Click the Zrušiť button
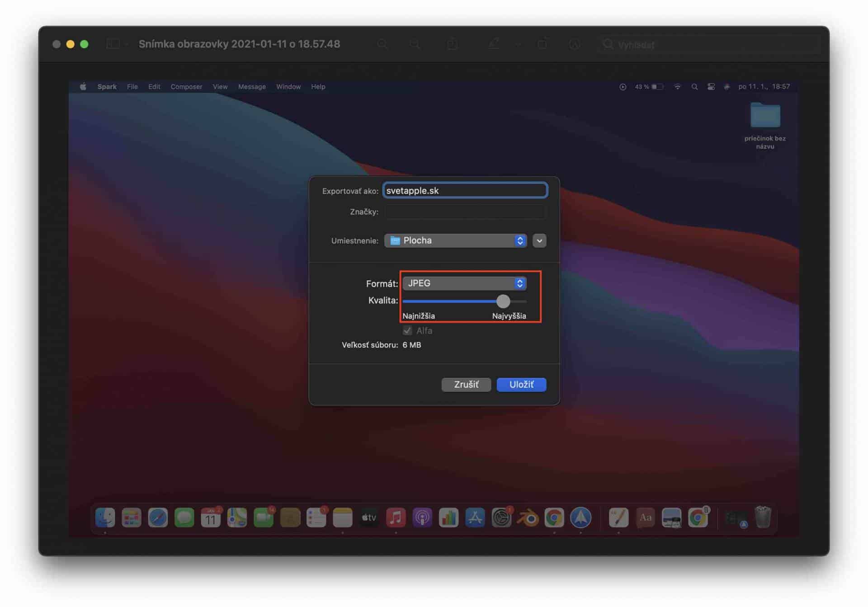The image size is (868, 607). [x=466, y=385]
